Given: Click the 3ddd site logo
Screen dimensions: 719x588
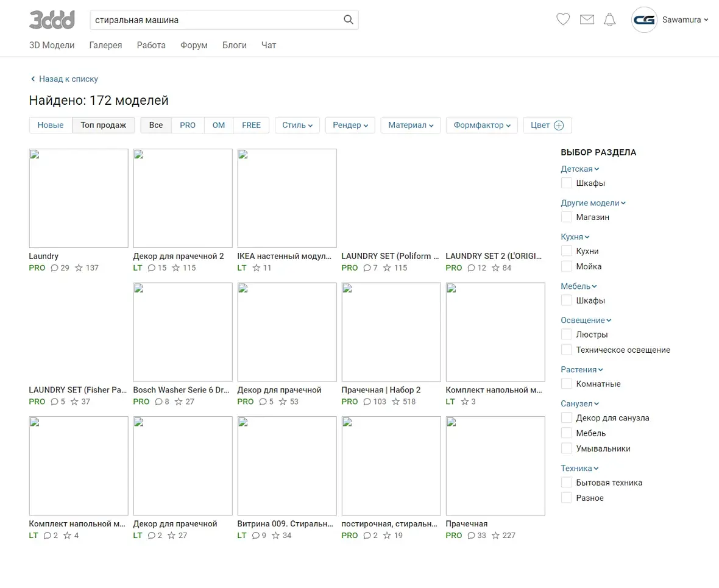Looking at the screenshot, I should point(52,19).
